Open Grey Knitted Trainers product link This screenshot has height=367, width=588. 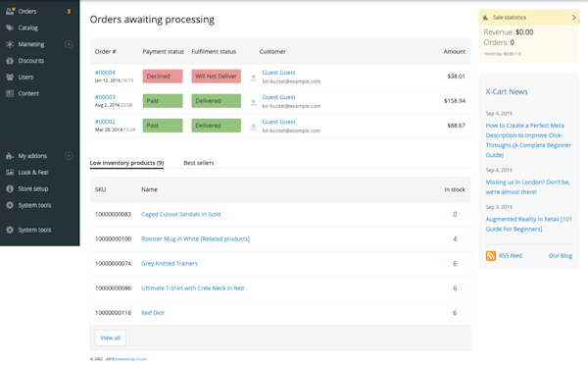170,263
